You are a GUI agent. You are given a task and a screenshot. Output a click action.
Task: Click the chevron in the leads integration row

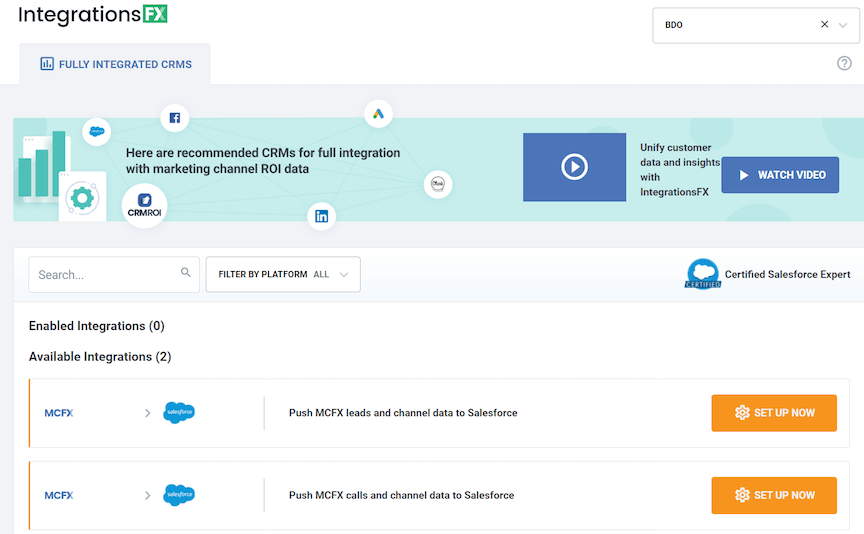click(148, 413)
